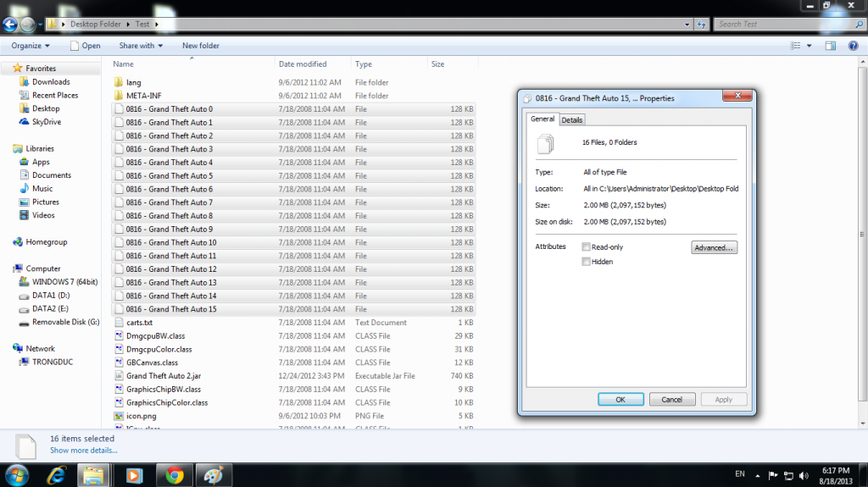
Task: Open the Advanced attributes button
Action: tap(714, 247)
